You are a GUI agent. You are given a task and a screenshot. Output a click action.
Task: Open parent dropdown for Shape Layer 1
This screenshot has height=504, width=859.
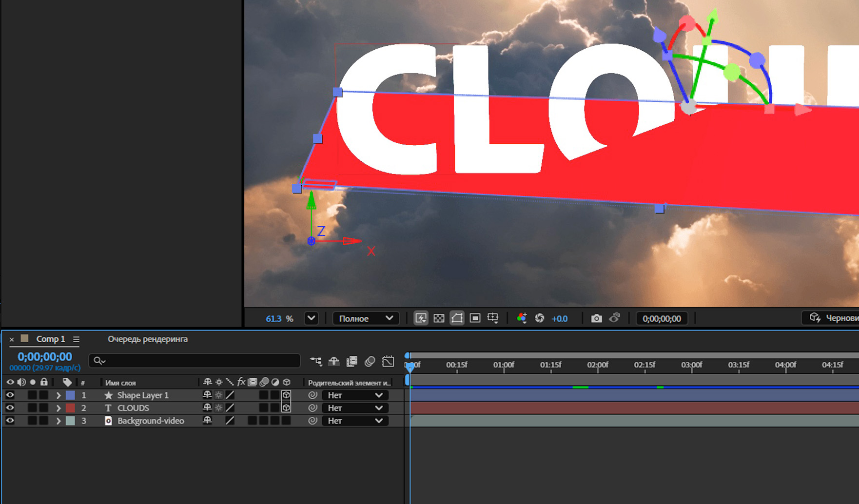tap(354, 395)
